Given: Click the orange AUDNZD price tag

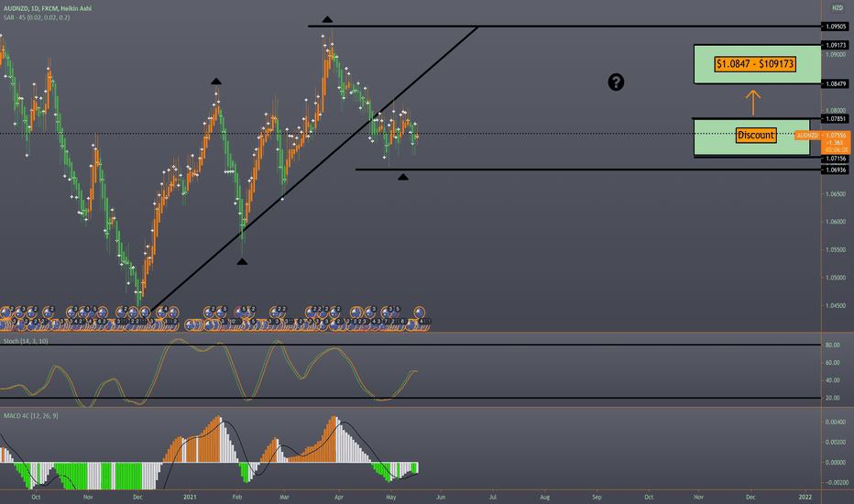Looking at the screenshot, I should tap(807, 135).
